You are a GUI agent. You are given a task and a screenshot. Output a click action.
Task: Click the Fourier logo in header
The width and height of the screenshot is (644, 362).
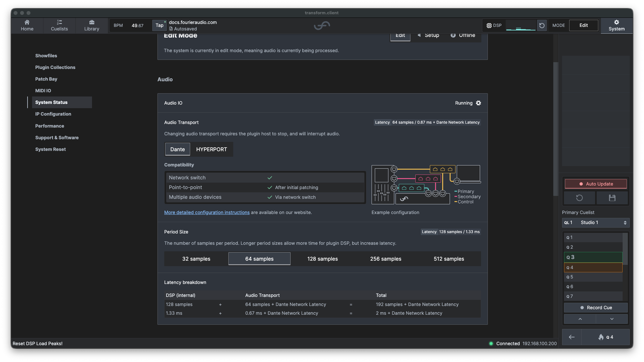tap(322, 25)
